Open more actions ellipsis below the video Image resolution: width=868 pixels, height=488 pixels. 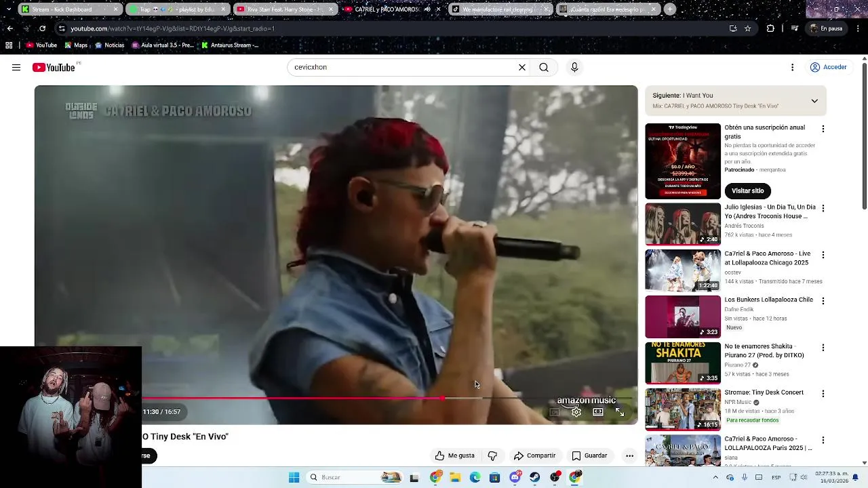[x=629, y=455]
